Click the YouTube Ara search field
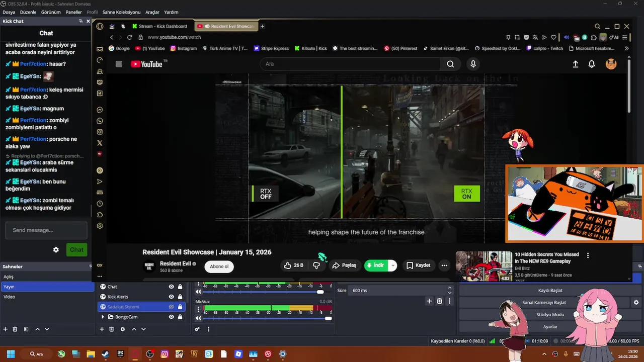This screenshot has width=644, height=362. (x=350, y=64)
